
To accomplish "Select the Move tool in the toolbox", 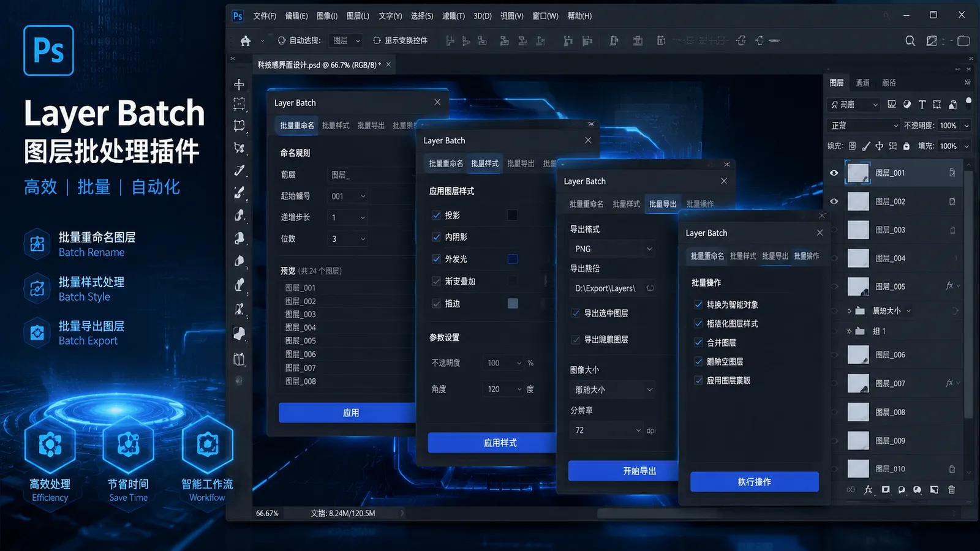I will (x=239, y=84).
